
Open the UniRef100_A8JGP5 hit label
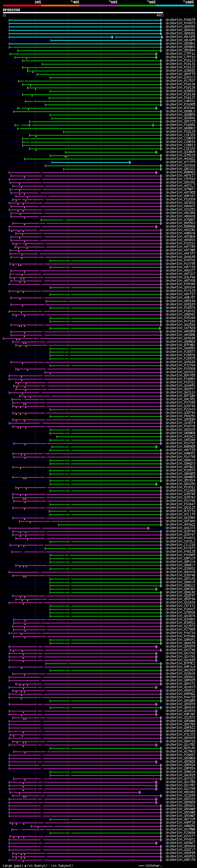pyautogui.click(x=180, y=40)
